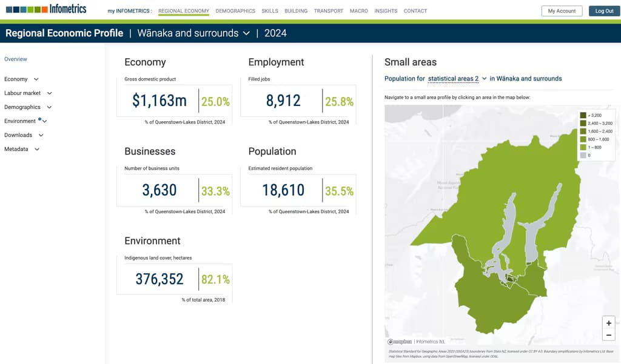Open the statistical areas 2 dropdown
Screen dimensions: 621x364
click(x=457, y=79)
